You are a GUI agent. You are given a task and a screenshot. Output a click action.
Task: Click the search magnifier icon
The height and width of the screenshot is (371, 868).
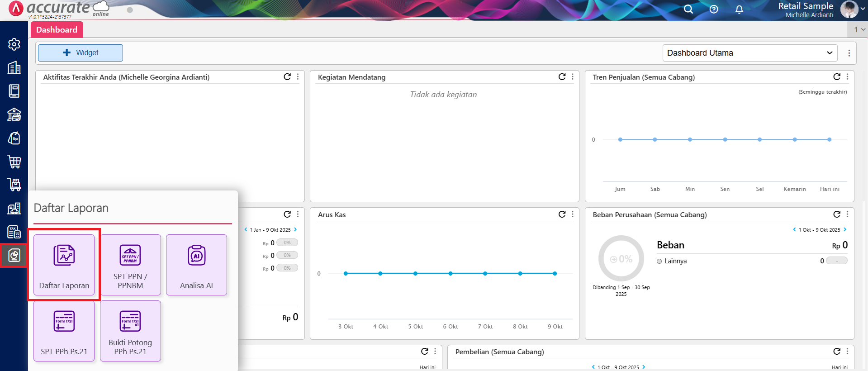[688, 9]
